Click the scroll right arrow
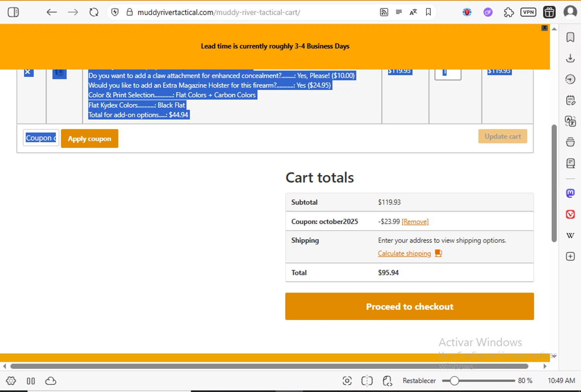 click(545, 366)
